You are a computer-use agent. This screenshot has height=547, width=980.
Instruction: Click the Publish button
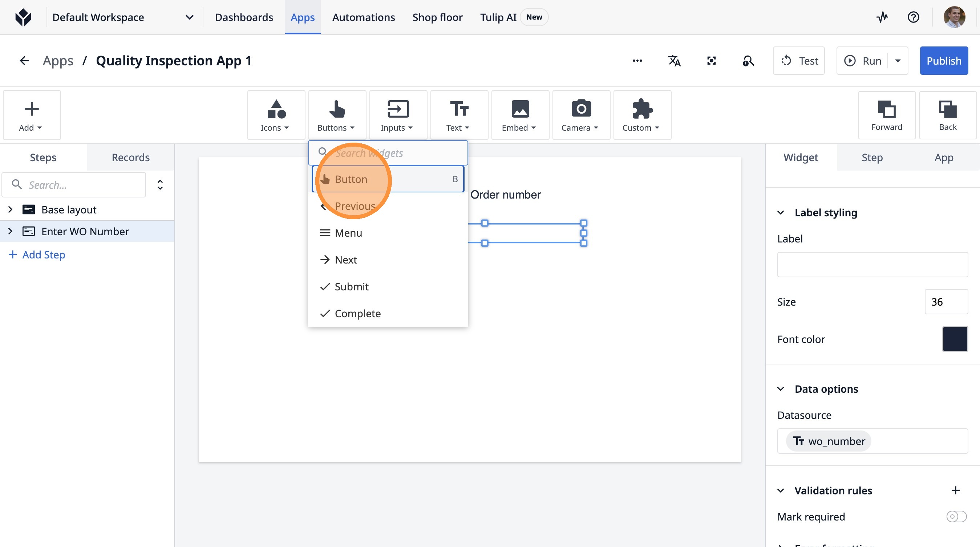click(943, 61)
